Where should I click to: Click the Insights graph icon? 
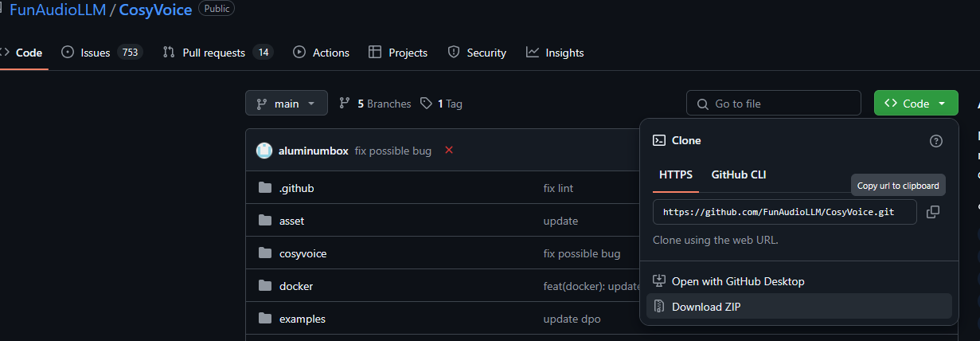pos(533,53)
